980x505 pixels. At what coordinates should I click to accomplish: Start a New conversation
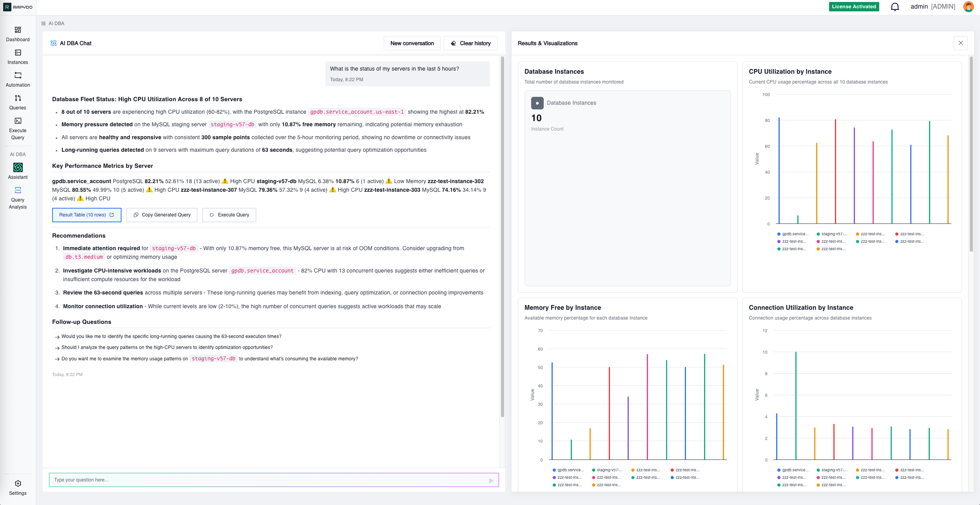(412, 43)
